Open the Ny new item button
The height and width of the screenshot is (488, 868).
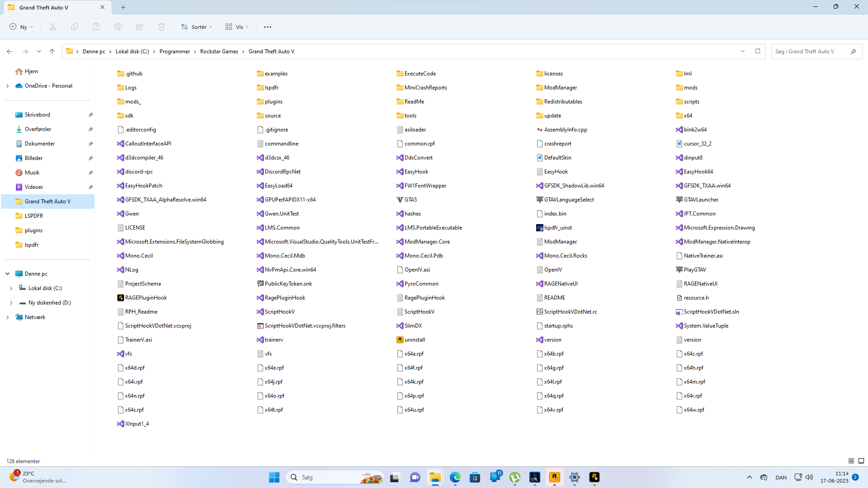(21, 27)
